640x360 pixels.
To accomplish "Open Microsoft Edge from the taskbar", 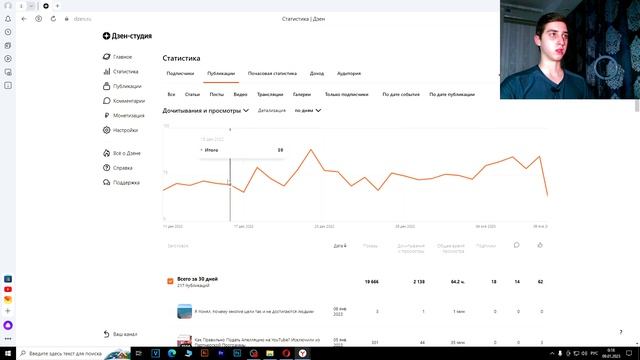I will tap(172, 353).
